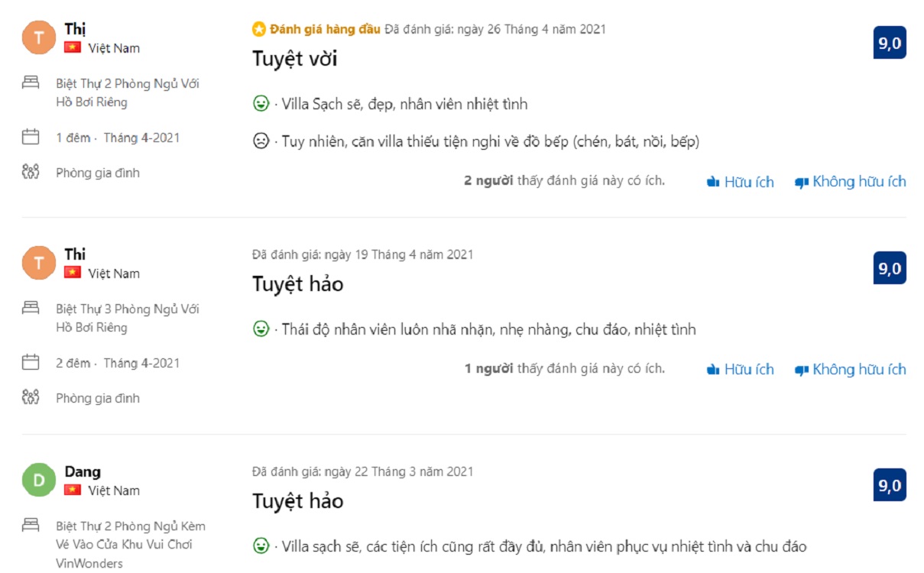The width and height of the screenshot is (924, 573).
Task: Click the 9,0 score badge on Dang's review
Action: coord(889,485)
